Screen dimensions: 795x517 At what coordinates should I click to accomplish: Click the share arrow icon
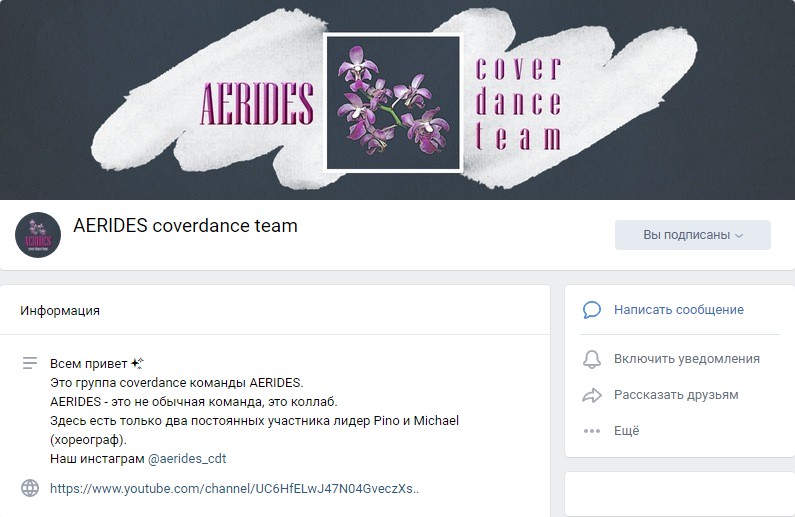pyautogui.click(x=592, y=395)
